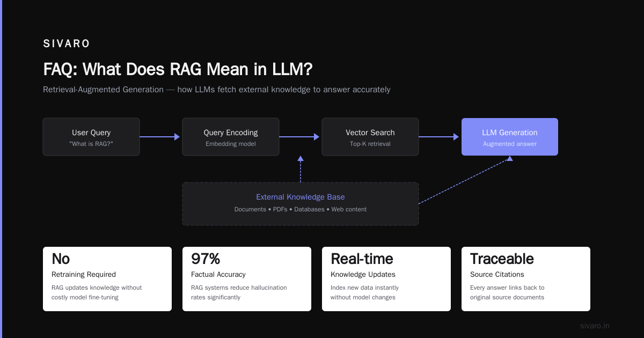Open the Traceable Source Citations card
644x338 pixels.
[x=526, y=279]
